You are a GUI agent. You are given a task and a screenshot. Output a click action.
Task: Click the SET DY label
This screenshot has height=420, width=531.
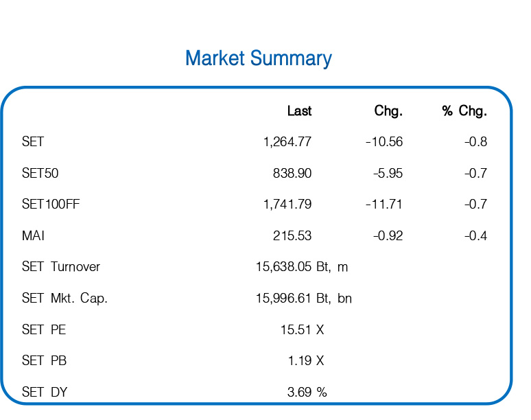coord(45,393)
